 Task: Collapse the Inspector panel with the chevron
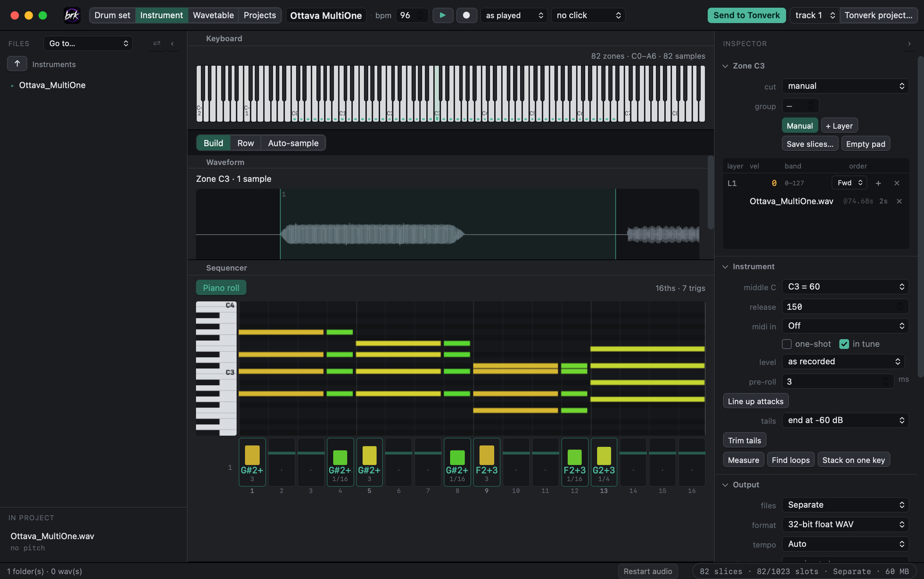[909, 44]
